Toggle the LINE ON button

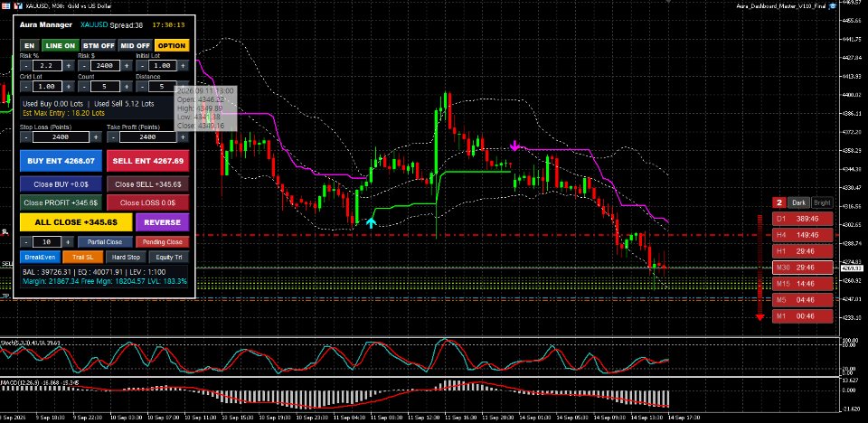pos(61,46)
